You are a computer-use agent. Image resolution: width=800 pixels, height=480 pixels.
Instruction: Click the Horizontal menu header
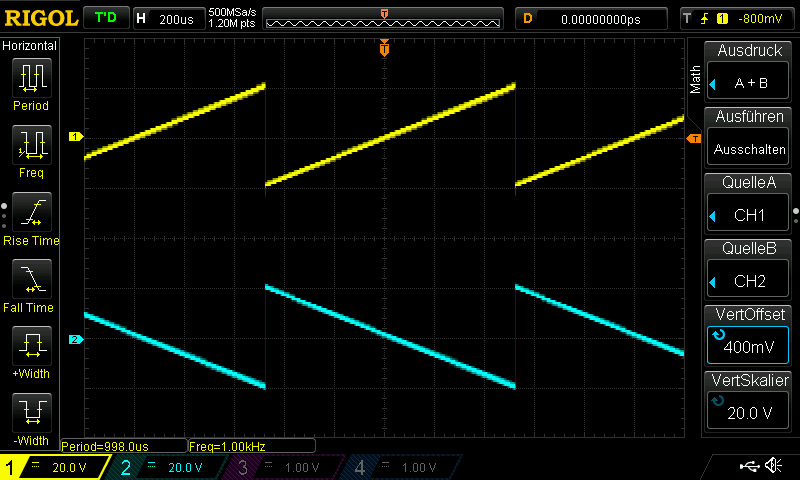click(x=30, y=45)
